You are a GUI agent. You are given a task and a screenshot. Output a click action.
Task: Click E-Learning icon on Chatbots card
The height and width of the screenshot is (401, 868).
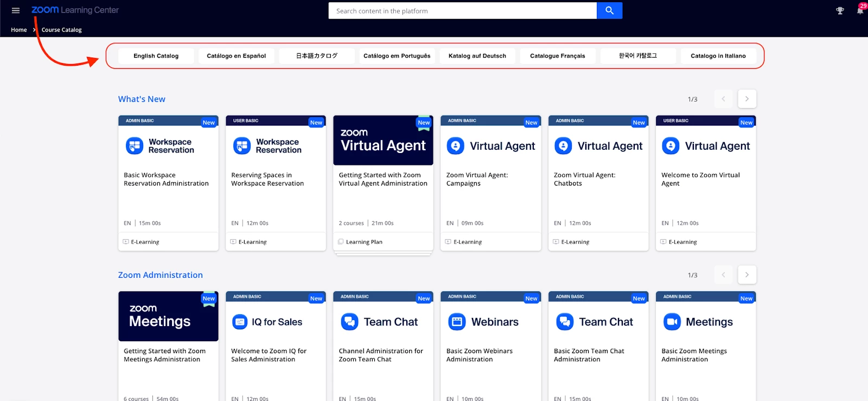tap(556, 242)
